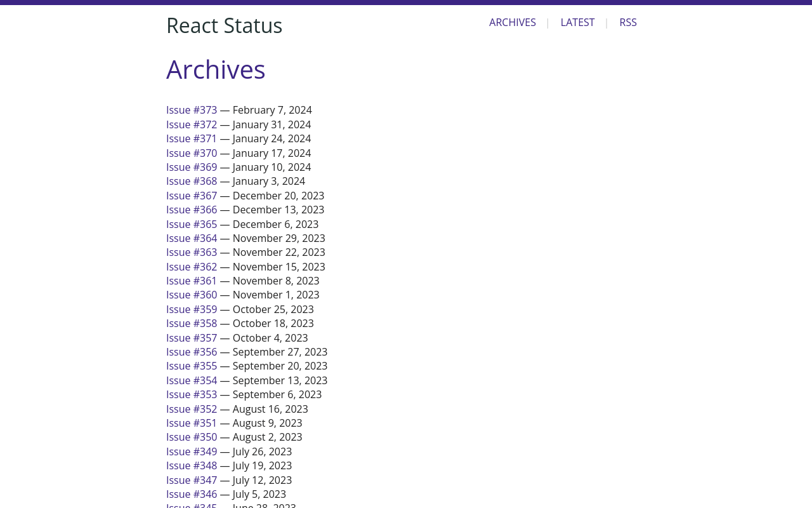Open Issue #347
The image size is (812, 508).
(x=192, y=480)
